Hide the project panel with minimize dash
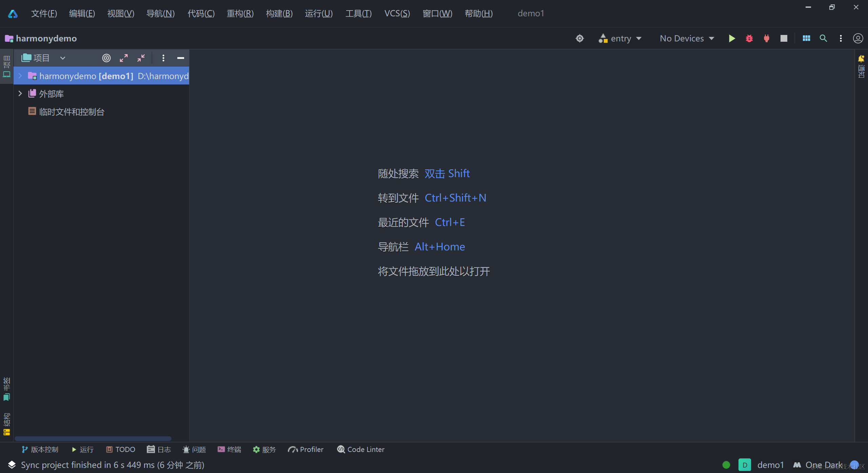The image size is (868, 473). click(x=181, y=58)
